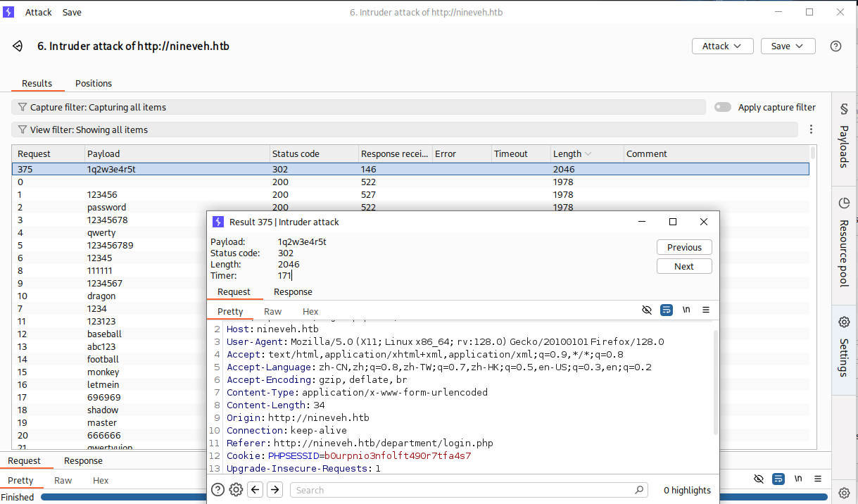Toggle line wrap in the main window request viewer

[x=778, y=478]
